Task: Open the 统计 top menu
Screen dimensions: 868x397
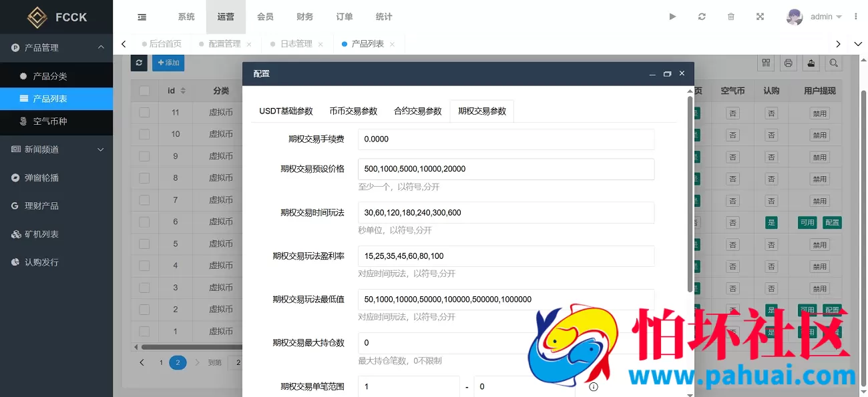Action: [384, 17]
